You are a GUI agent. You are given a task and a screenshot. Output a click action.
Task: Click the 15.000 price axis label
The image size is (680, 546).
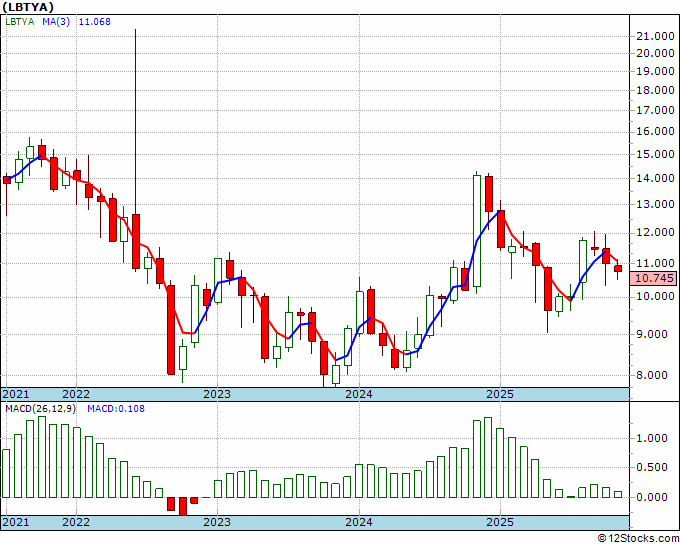point(655,154)
